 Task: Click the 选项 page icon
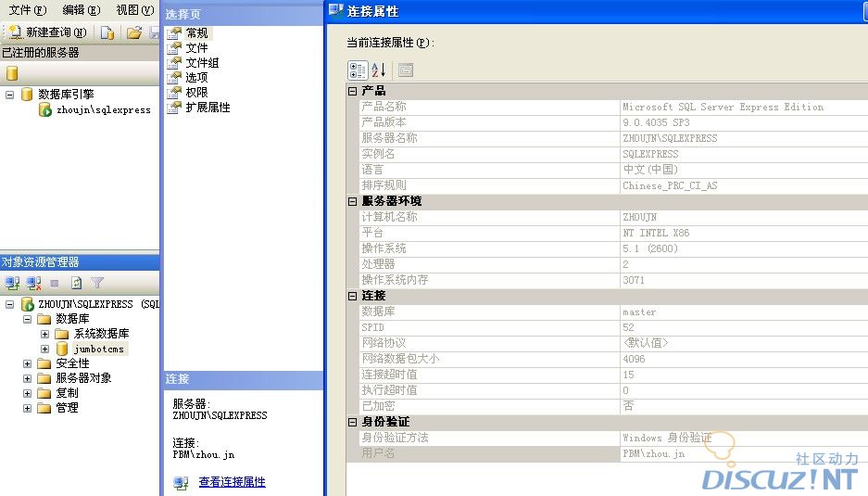coord(174,78)
